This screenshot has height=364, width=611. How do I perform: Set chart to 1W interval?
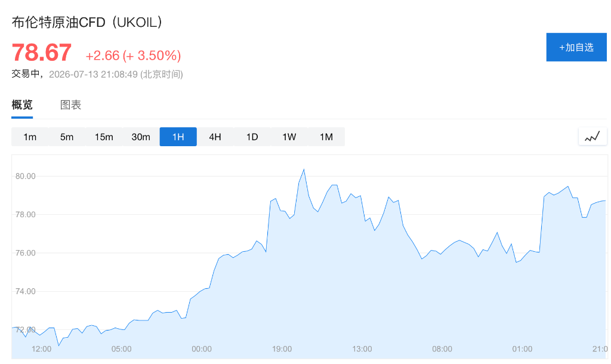(x=289, y=137)
